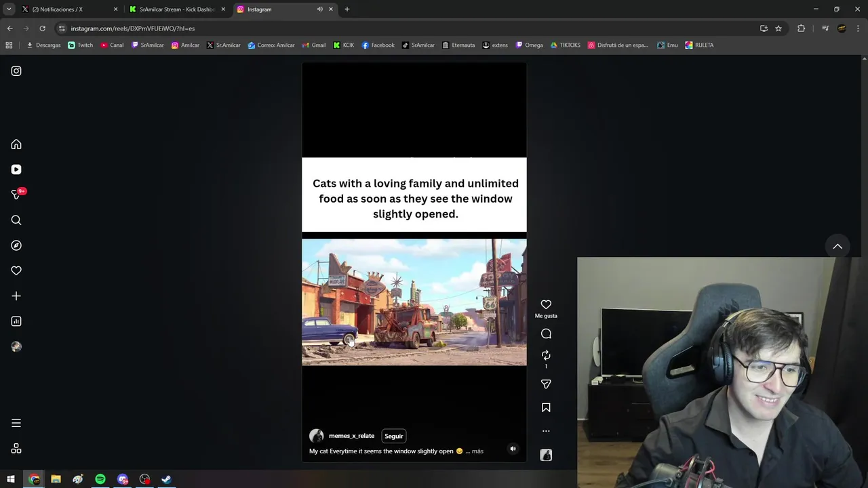Open notifications heart in sidebar
The height and width of the screenshot is (488, 868).
(16, 270)
